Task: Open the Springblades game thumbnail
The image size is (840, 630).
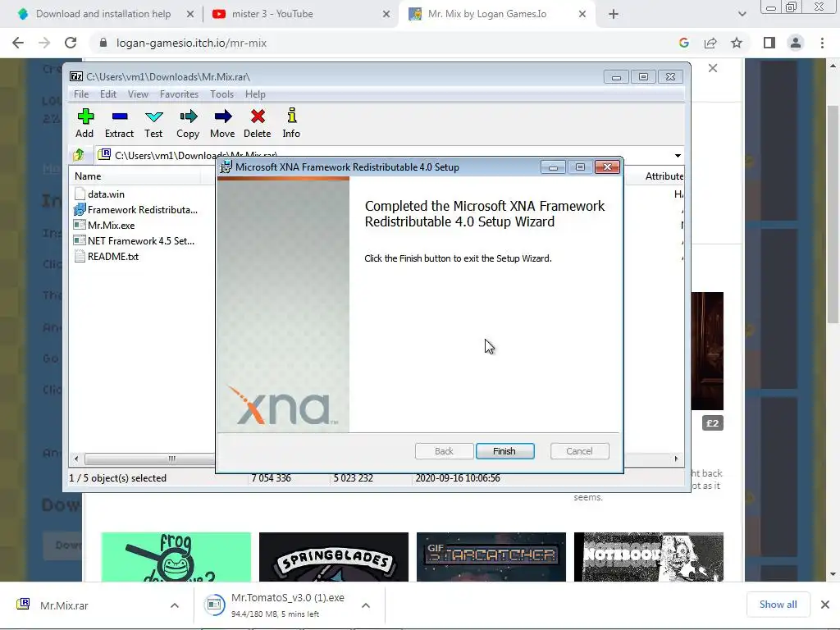Action: [334, 557]
